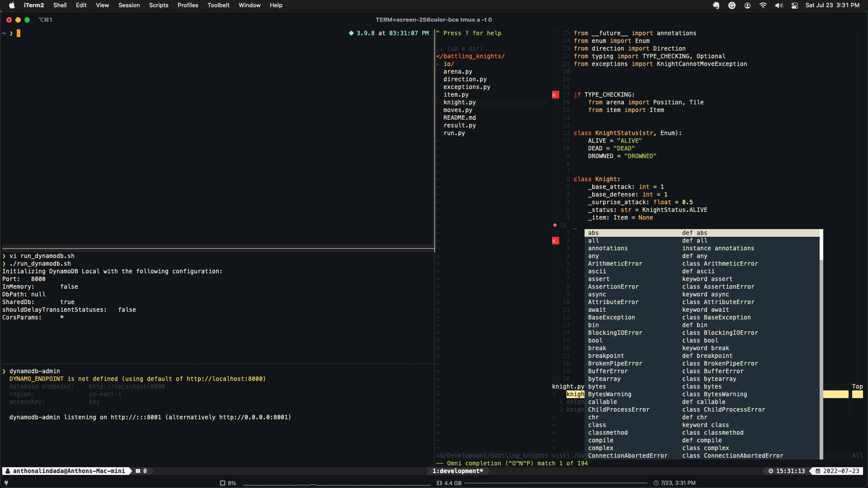Open the Evernote menu bar icon
Viewport: 868px width, 488px height.
pos(716,5)
